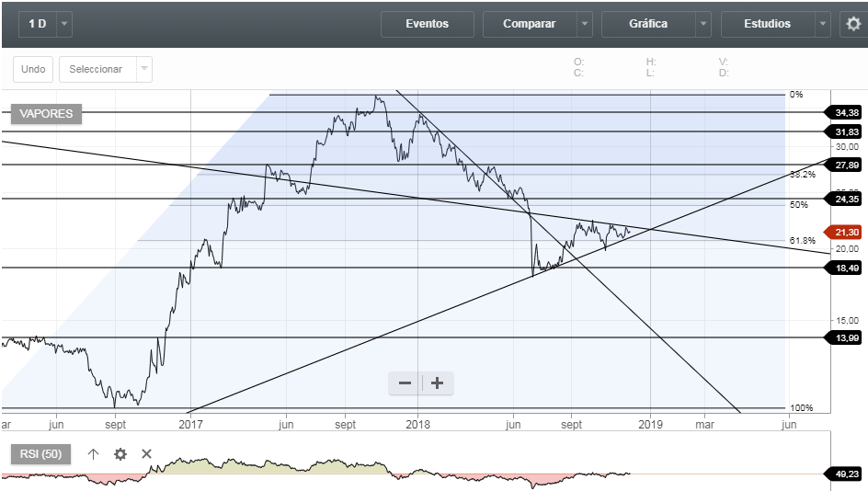868x491 pixels.
Task: Click the VAPORES symbol label
Action: [46, 113]
